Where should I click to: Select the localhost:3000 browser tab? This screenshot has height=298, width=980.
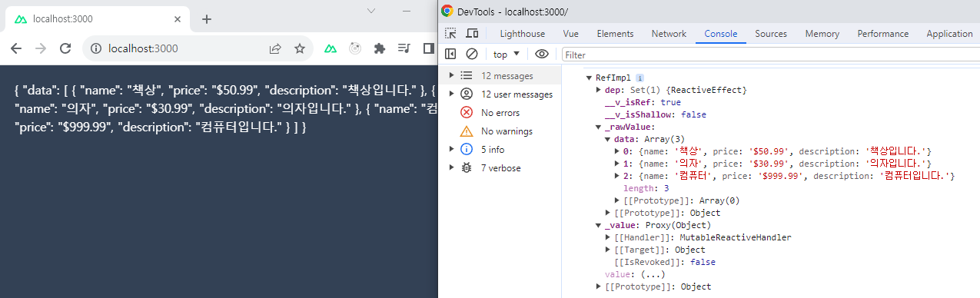pyautogui.click(x=99, y=19)
